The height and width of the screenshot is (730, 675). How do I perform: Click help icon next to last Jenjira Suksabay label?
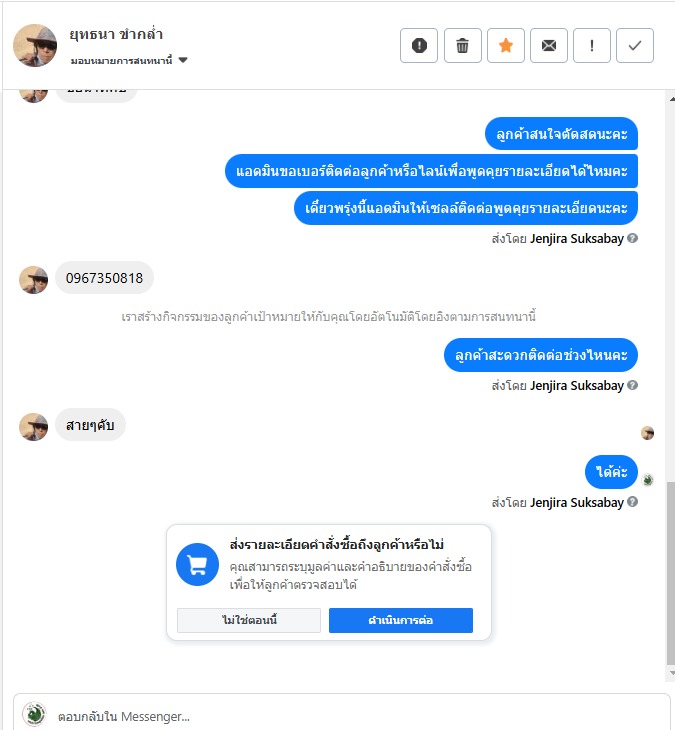click(x=632, y=502)
